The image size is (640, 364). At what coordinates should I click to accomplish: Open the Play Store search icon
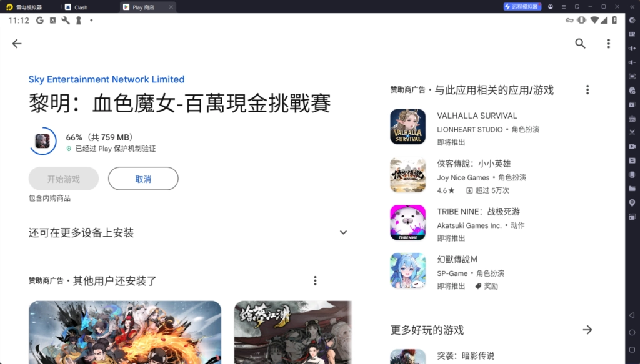(x=580, y=44)
